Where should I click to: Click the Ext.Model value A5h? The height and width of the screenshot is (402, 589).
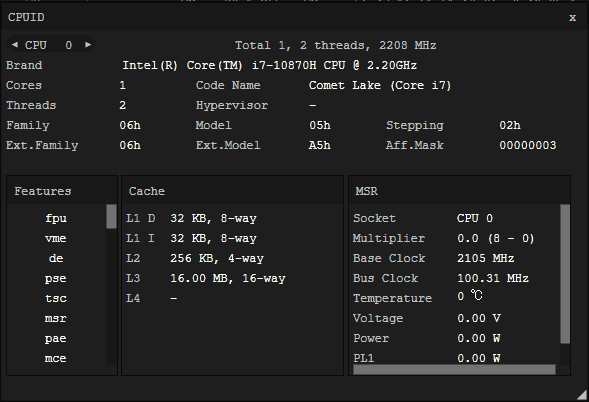tap(320, 145)
